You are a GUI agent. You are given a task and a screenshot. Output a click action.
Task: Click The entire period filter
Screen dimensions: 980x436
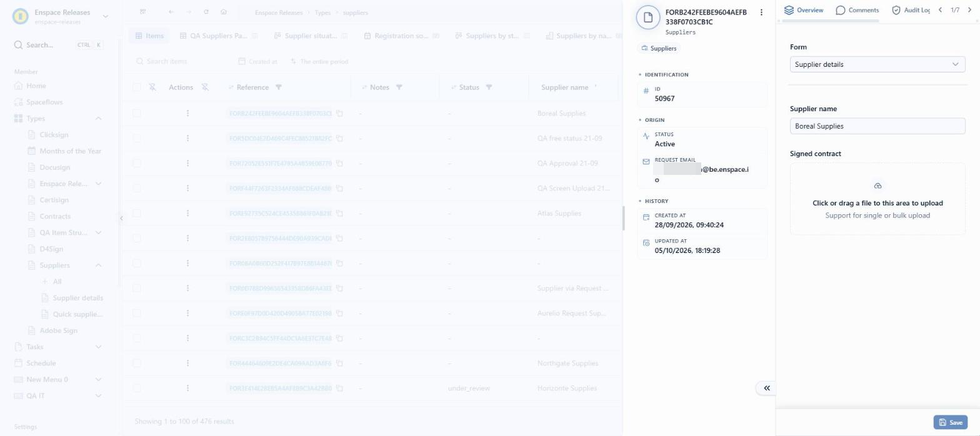pyautogui.click(x=319, y=62)
